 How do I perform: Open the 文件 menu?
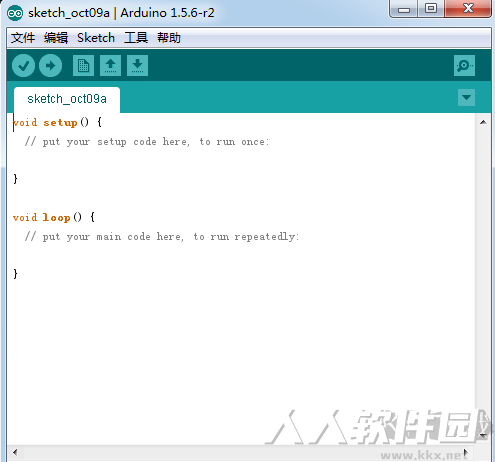pyautogui.click(x=23, y=38)
